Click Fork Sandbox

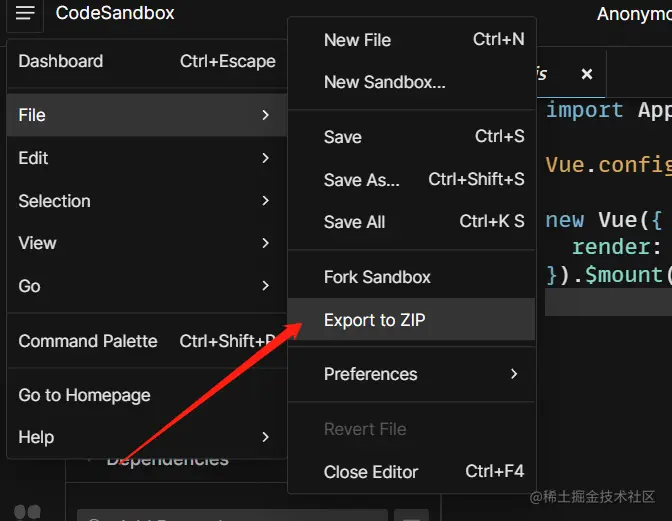[411, 277]
